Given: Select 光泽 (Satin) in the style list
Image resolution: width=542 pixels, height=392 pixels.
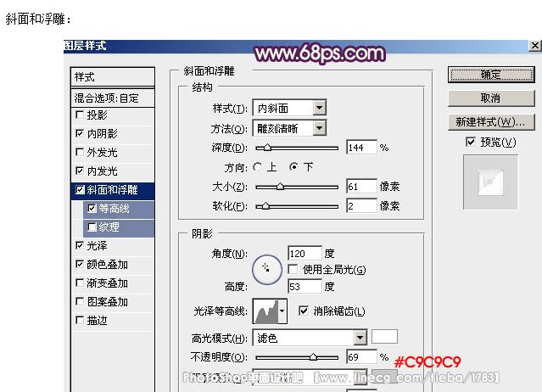Looking at the screenshot, I should (x=97, y=246).
